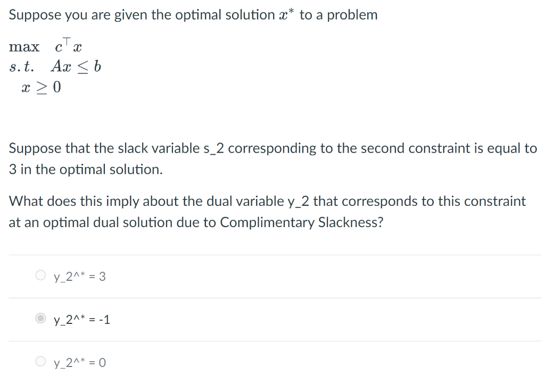The width and height of the screenshot is (545, 392).
Task: Click the last answer option row
Action: click(160, 362)
